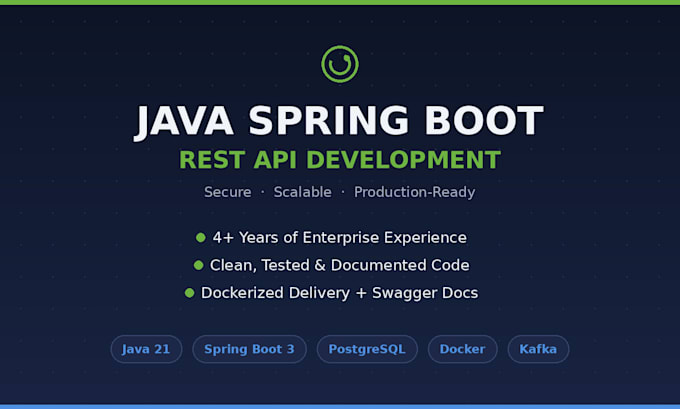Click '4+ Years of Enterprise Experience' line

pos(340,238)
